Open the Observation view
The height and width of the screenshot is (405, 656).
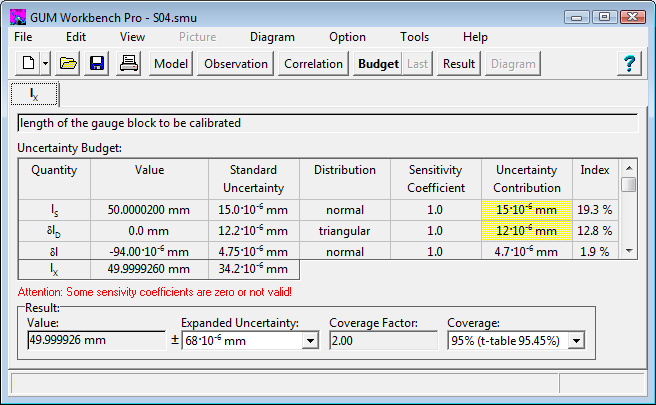(x=236, y=64)
